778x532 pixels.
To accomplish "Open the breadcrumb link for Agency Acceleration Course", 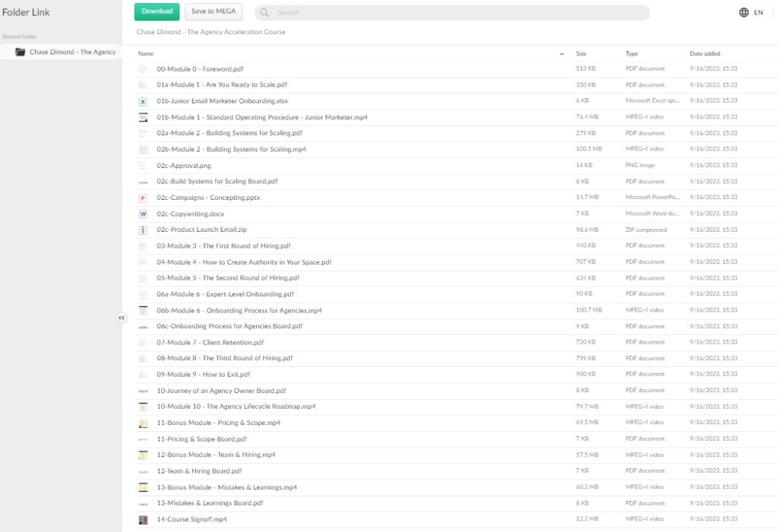I will [x=211, y=32].
